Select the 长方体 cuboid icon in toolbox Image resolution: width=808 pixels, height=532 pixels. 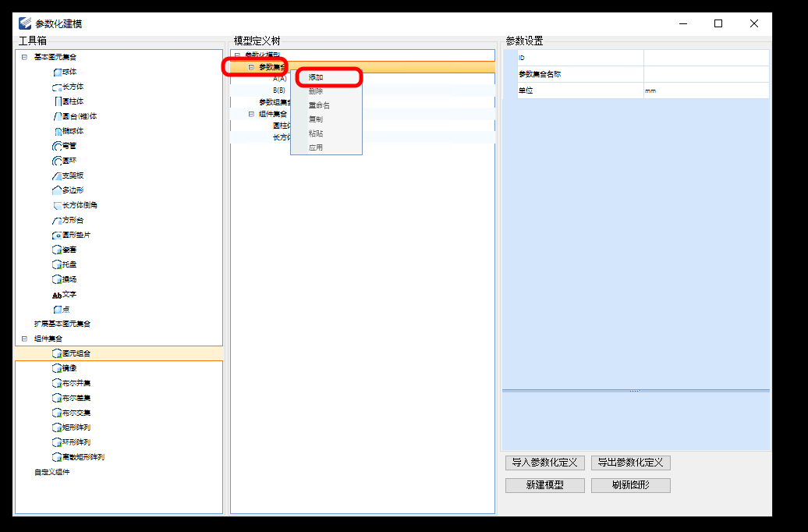tap(57, 87)
